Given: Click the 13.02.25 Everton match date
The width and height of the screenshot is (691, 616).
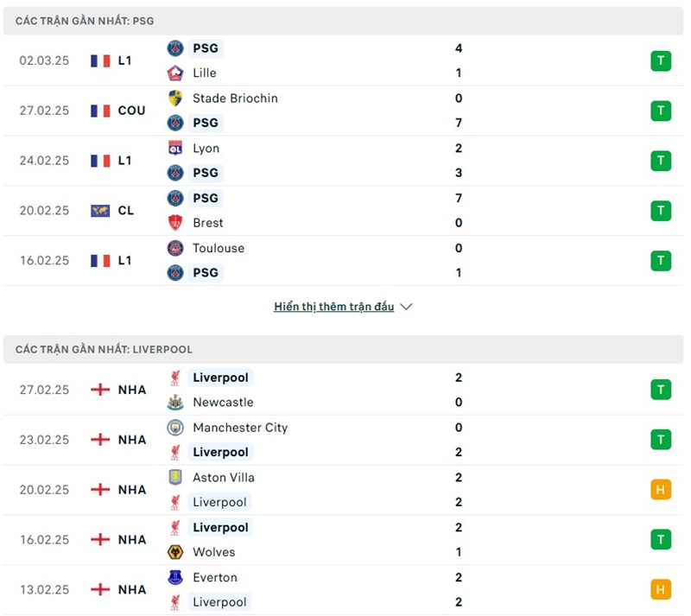Looking at the screenshot, I should pyautogui.click(x=44, y=590).
